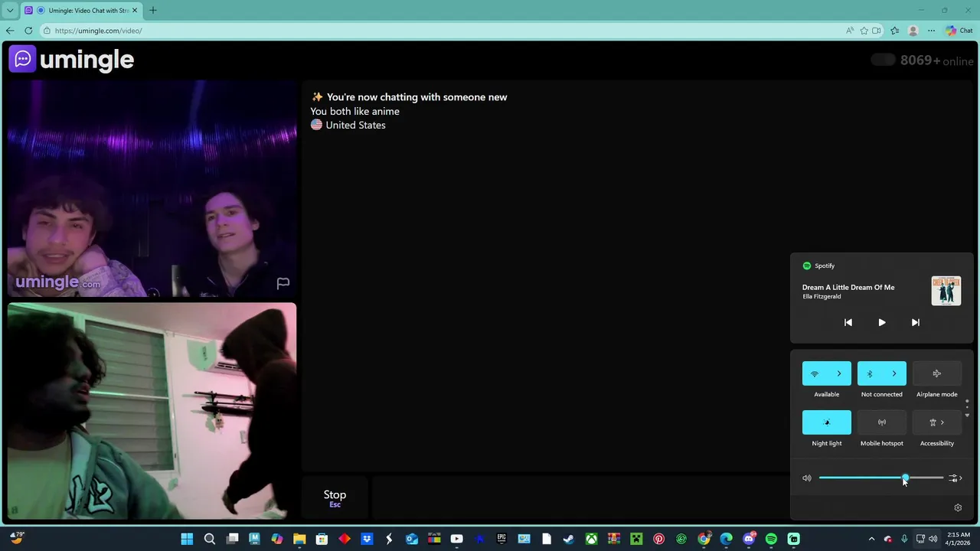Toggle the switch beside 8069+ online

coord(883,60)
